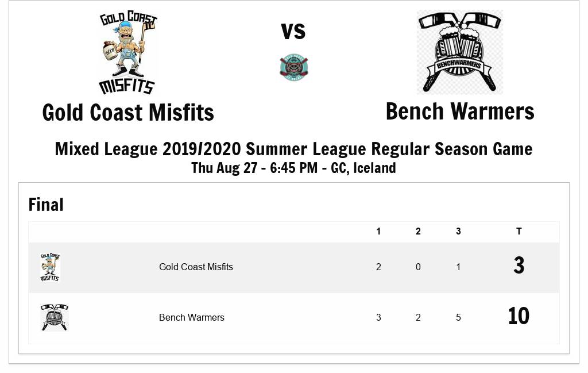Click the small Bench Warmers logo in table
The width and height of the screenshot is (588, 373).
pyautogui.click(x=55, y=317)
